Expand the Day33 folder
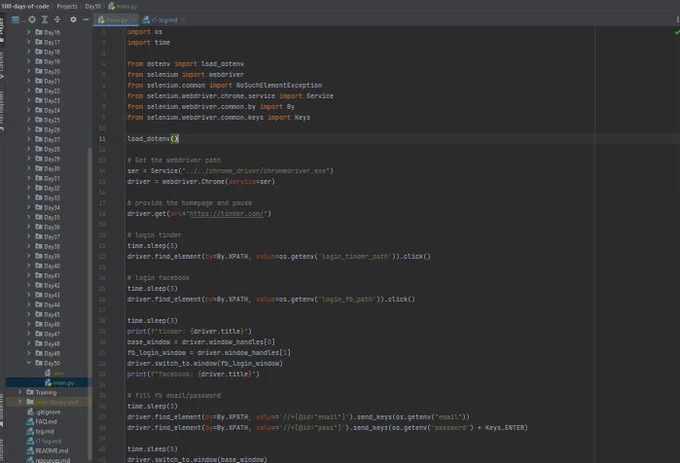This screenshot has width=680, height=463. click(x=29, y=198)
